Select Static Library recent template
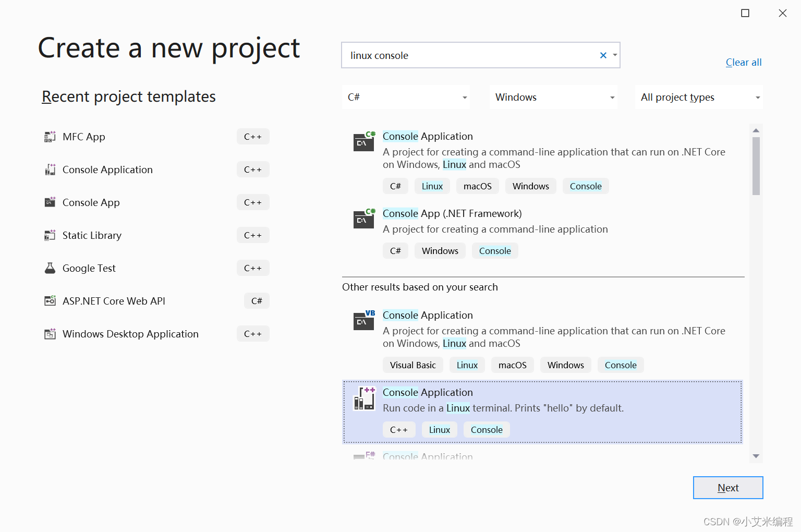Viewport: 801px width, 532px height. point(156,235)
